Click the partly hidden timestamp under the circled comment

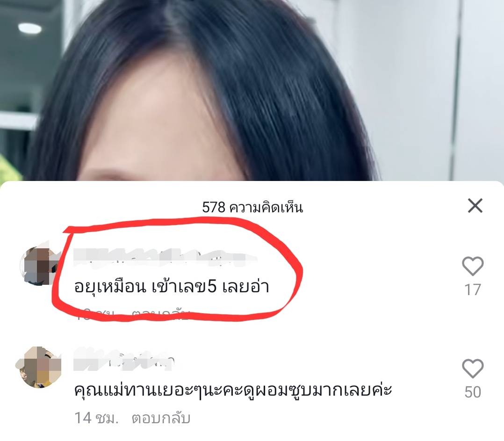click(95, 314)
